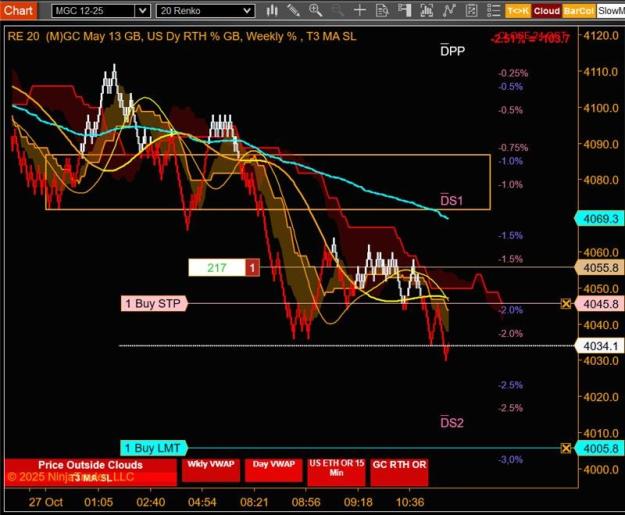Click the DS1 support level label
625x515 pixels.
coord(451,200)
